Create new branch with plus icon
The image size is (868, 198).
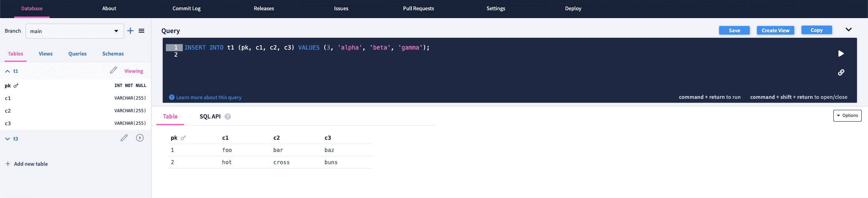[x=130, y=31]
